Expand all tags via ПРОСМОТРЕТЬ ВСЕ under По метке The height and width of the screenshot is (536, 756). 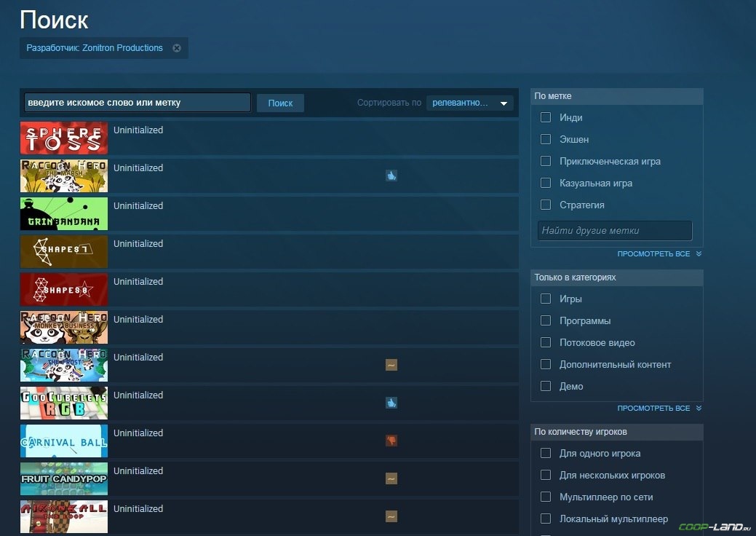tap(659, 253)
